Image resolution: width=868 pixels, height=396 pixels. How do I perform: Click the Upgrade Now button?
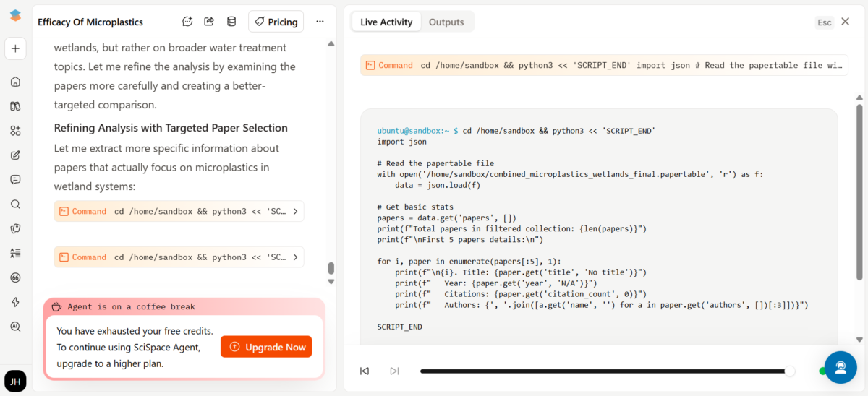[266, 347]
